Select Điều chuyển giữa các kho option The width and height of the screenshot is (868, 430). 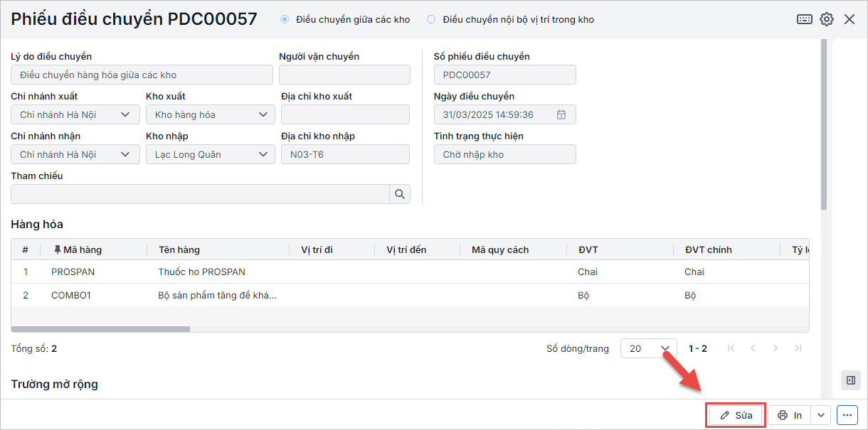point(285,20)
